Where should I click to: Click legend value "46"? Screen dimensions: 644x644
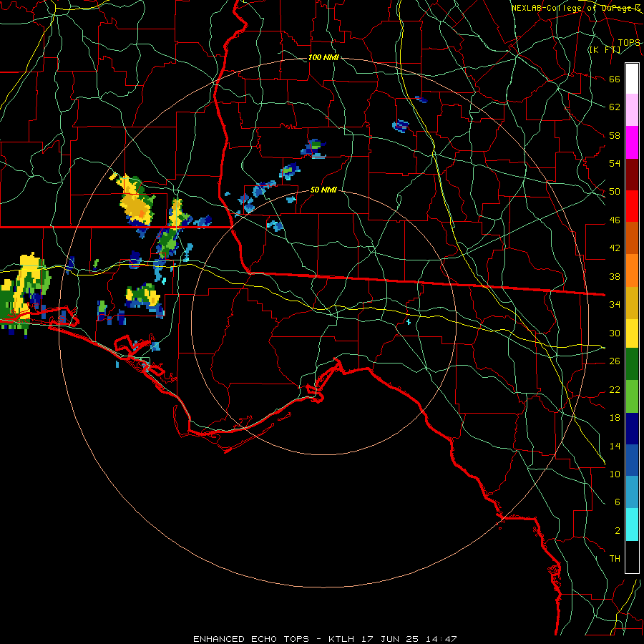point(615,220)
